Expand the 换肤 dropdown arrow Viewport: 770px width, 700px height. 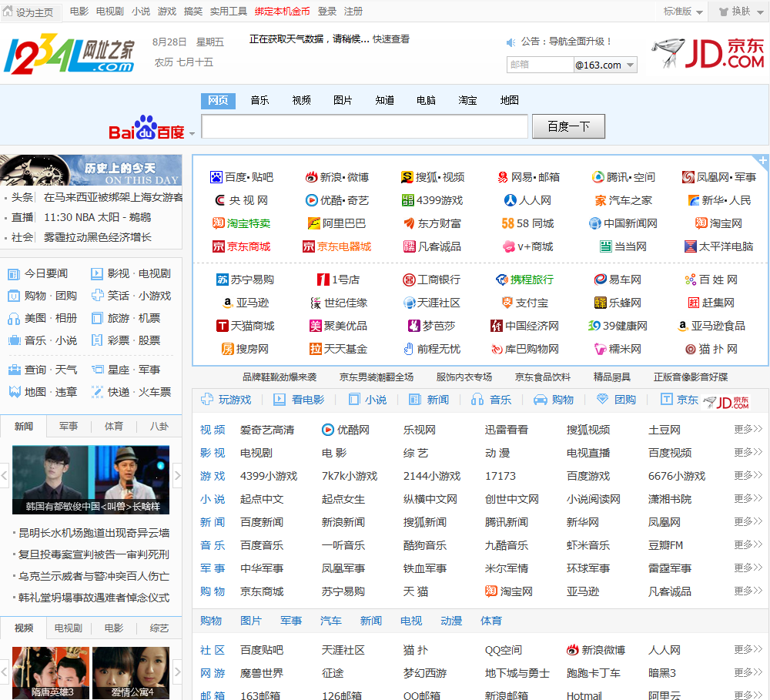click(760, 13)
